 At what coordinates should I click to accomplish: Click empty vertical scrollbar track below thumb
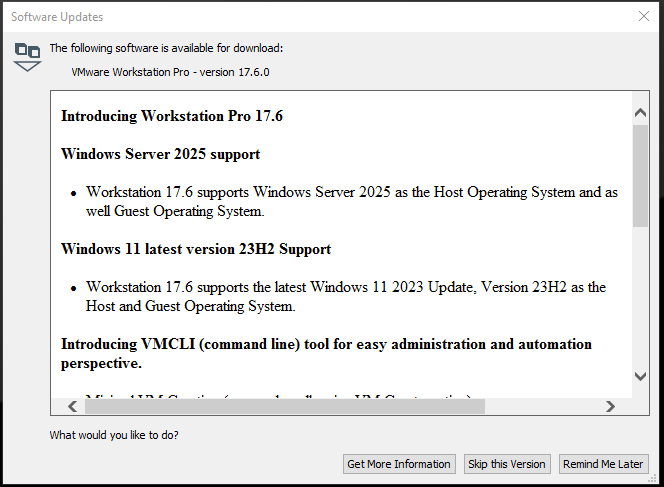640,300
